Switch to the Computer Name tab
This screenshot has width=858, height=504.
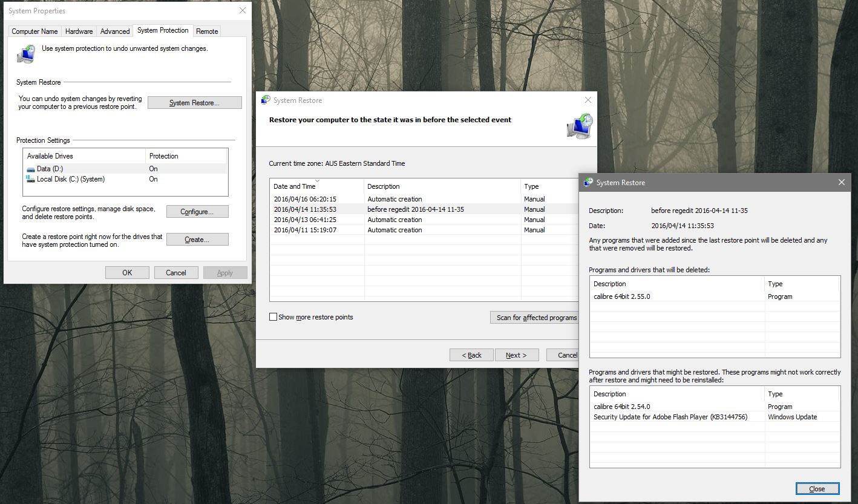tap(34, 31)
